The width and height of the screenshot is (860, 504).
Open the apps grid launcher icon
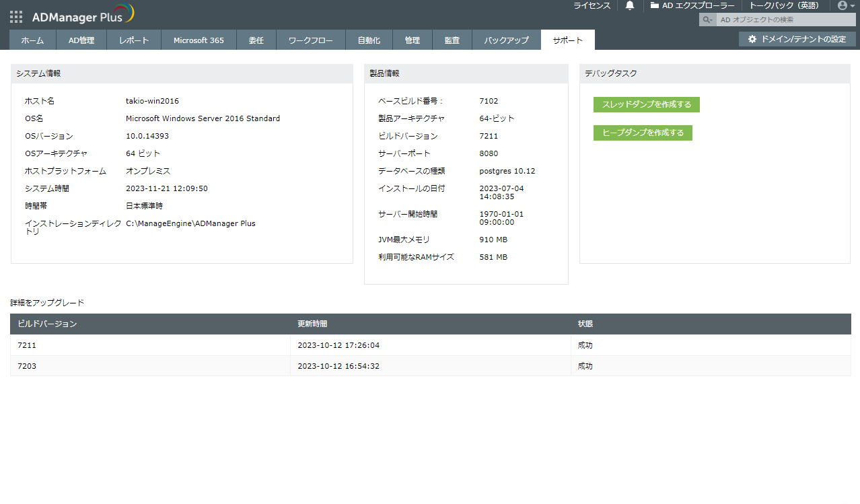[16, 17]
